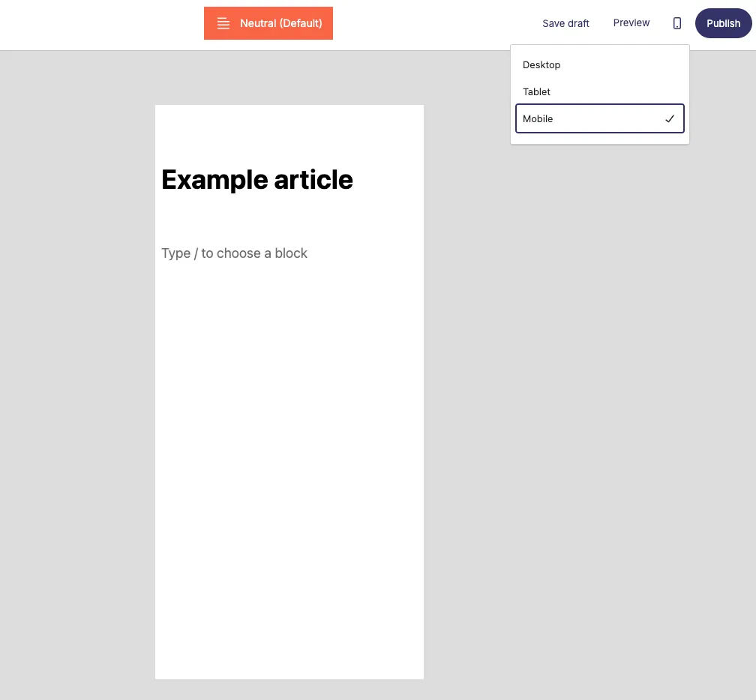This screenshot has height=700, width=756.
Task: Open the Preview link
Action: coord(631,22)
